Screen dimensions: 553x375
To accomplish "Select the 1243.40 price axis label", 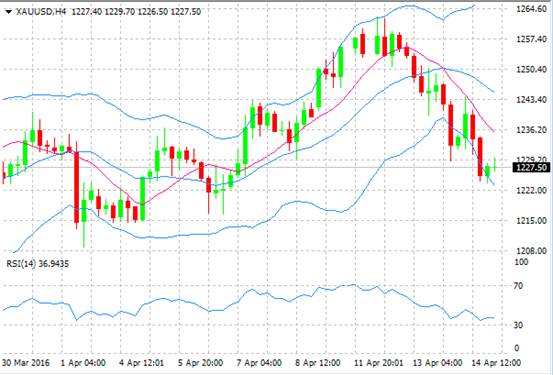I will click(531, 100).
